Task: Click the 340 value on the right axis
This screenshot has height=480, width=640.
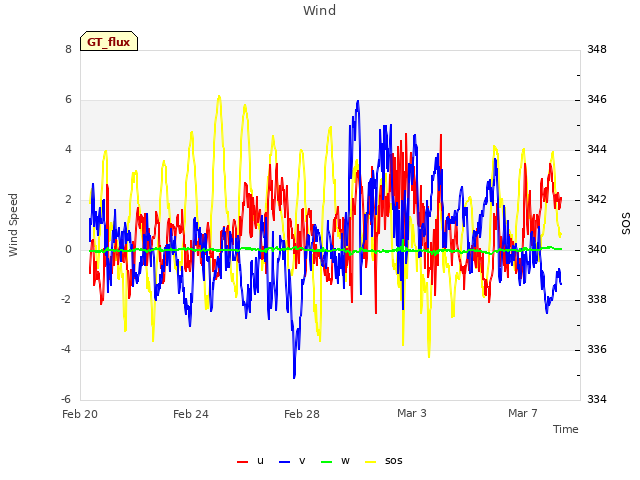Action: coord(597,249)
